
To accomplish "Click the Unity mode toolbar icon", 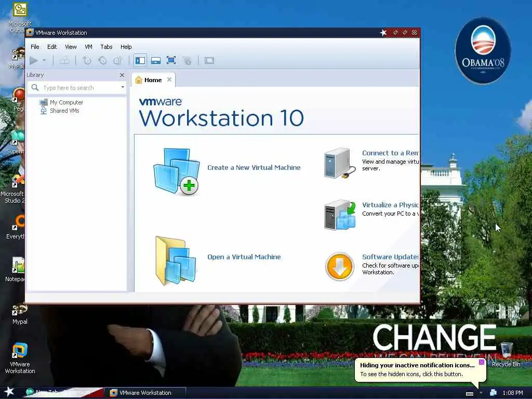I will coord(187,61).
